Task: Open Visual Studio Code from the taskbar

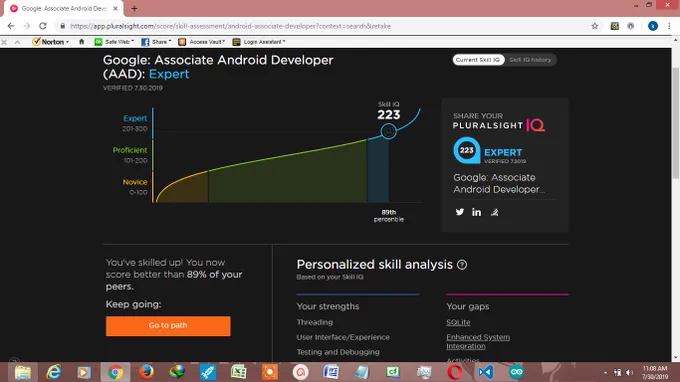Action: pos(485,372)
